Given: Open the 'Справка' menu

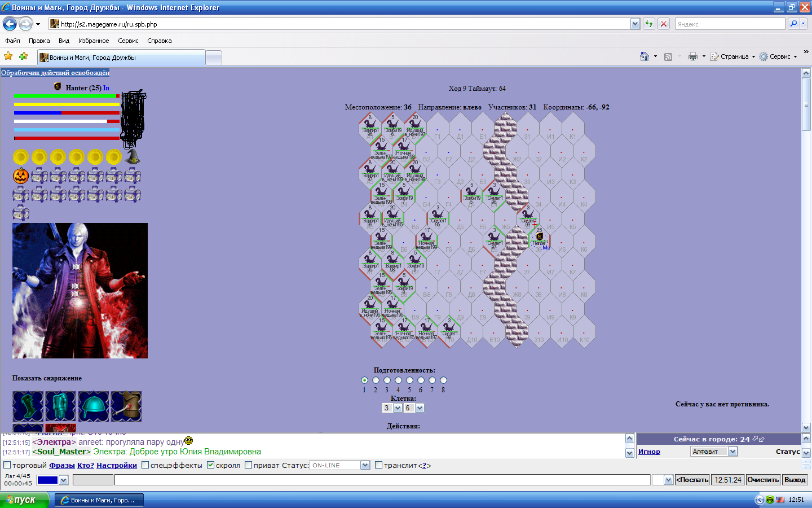Looking at the screenshot, I should coord(159,41).
